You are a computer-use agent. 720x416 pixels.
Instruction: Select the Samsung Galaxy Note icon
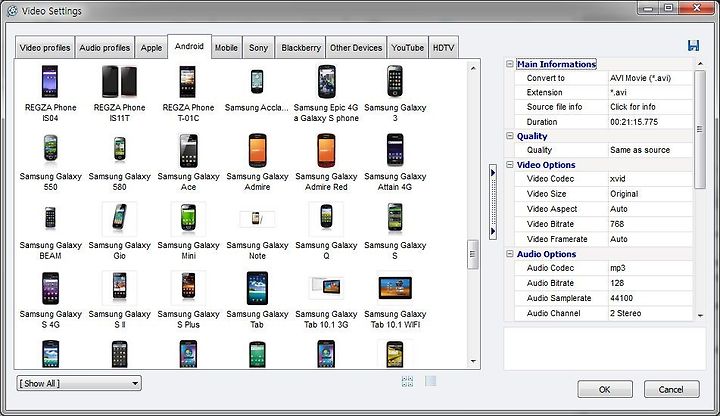pyautogui.click(x=257, y=219)
